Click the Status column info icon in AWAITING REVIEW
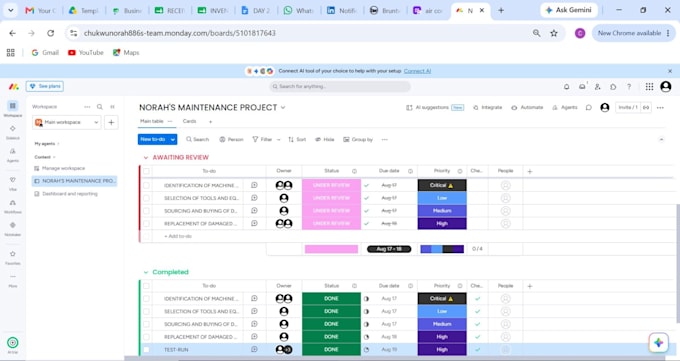680x361 pixels. [x=354, y=171]
